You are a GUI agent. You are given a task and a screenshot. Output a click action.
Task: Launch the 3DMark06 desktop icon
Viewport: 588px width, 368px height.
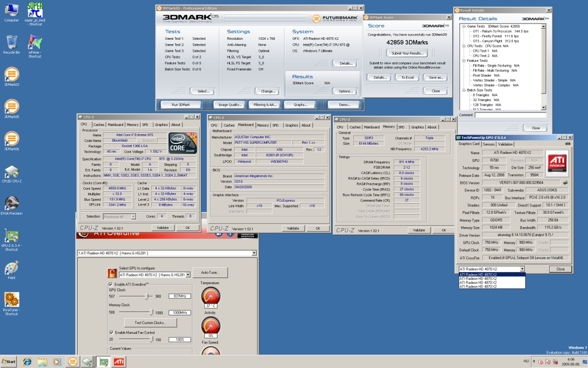pos(11,138)
